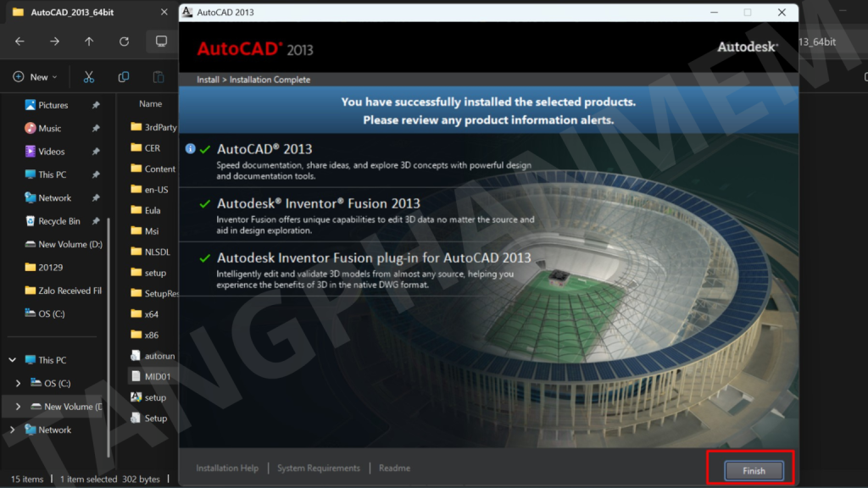Expand the Network tree node
Screen dimensions: 868x488
coord(12,430)
